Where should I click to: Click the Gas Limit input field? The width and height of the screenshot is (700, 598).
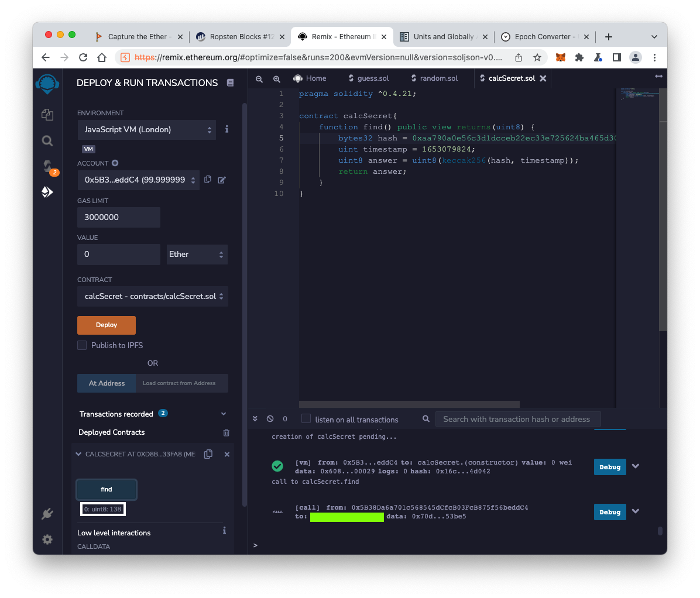tap(119, 217)
